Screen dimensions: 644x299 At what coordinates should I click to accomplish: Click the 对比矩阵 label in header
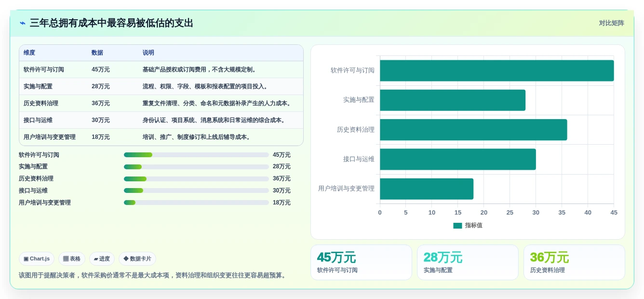(x=611, y=23)
